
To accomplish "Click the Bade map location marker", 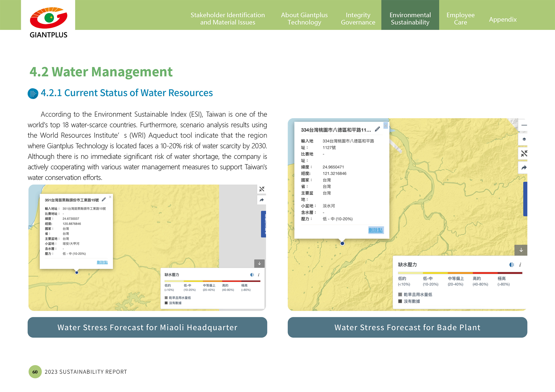I will tap(342, 244).
